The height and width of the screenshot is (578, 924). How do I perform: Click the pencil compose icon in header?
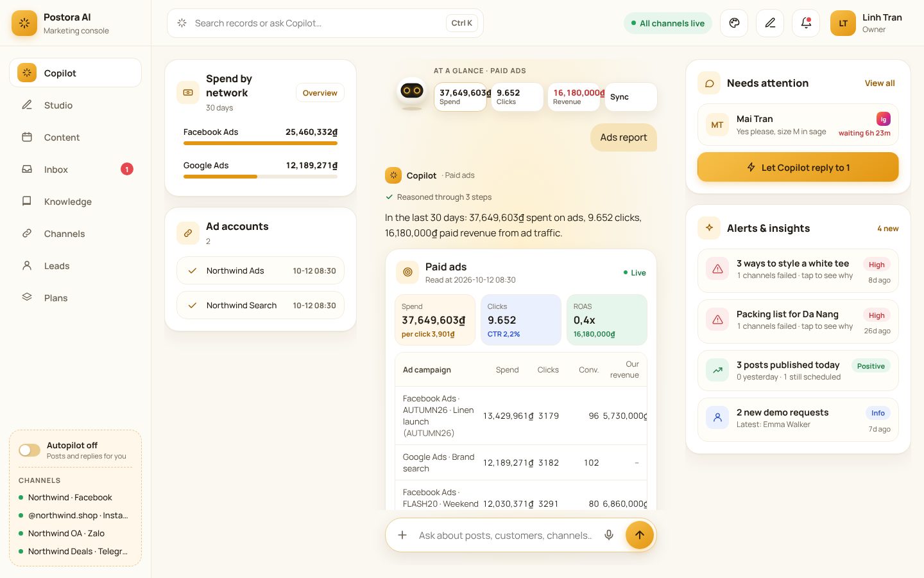click(770, 23)
